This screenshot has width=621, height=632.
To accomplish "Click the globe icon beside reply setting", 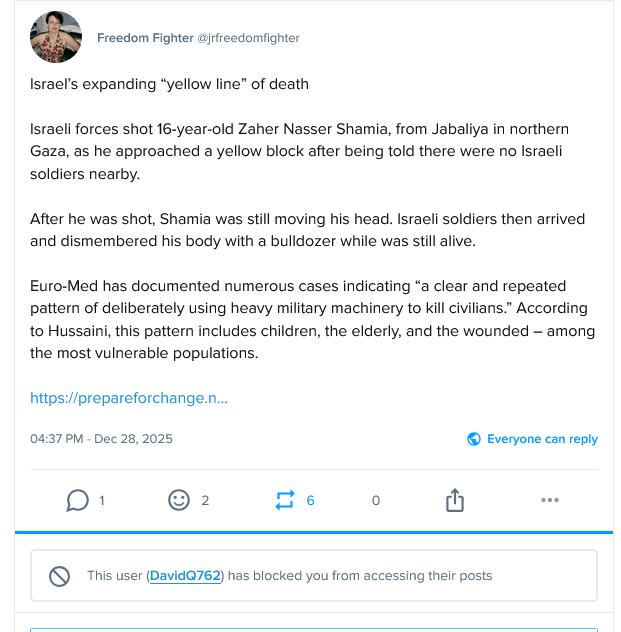I will point(474,439).
